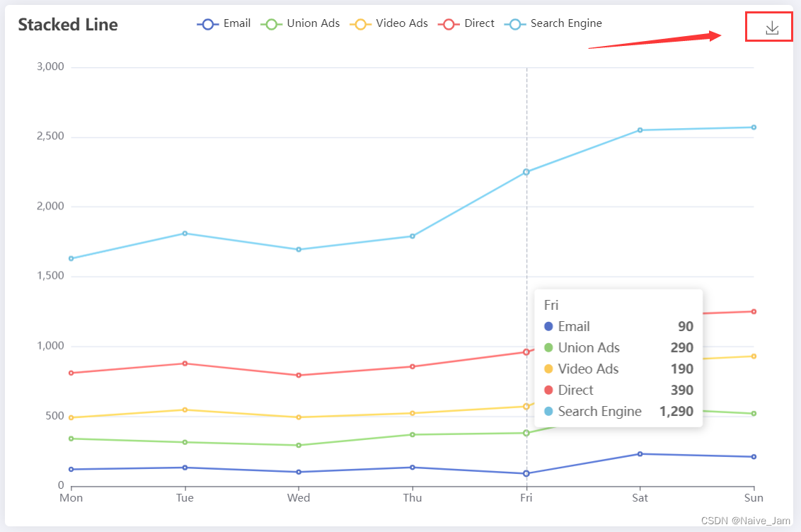Screen dimensions: 801x532
Task: Click the Email data point on Sun
Action: pyautogui.click(x=754, y=456)
